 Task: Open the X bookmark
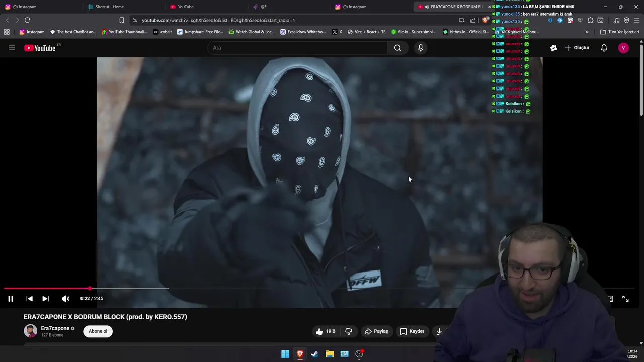(337, 32)
